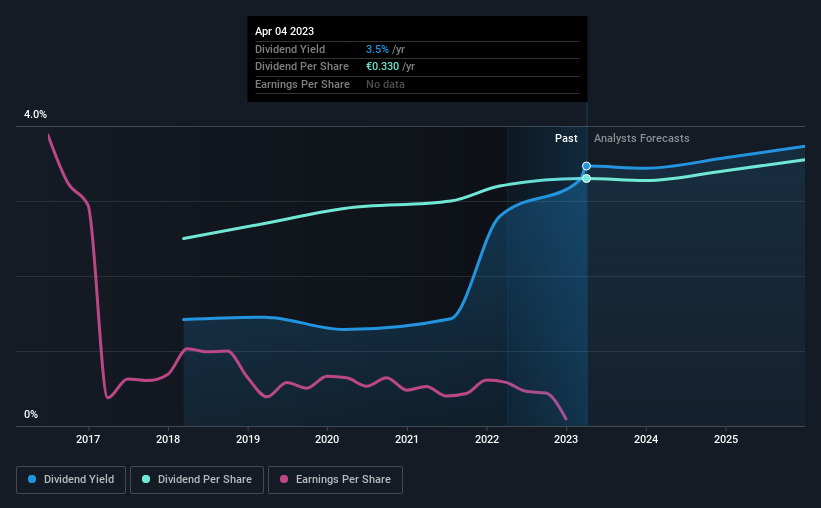Select the 2024 x-axis label
Screen dimensions: 821x508
(646, 439)
